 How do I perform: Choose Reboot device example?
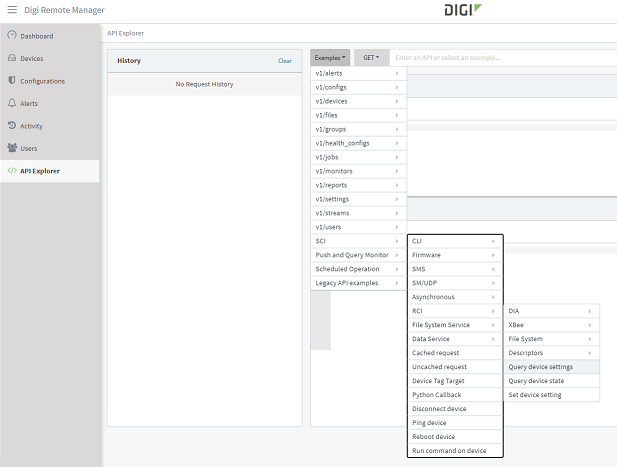455,437
